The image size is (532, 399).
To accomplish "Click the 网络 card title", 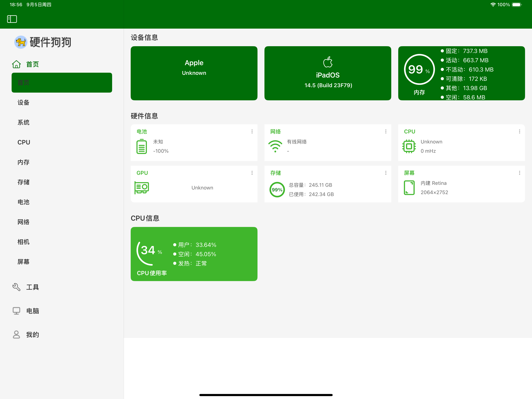I will [275, 132].
